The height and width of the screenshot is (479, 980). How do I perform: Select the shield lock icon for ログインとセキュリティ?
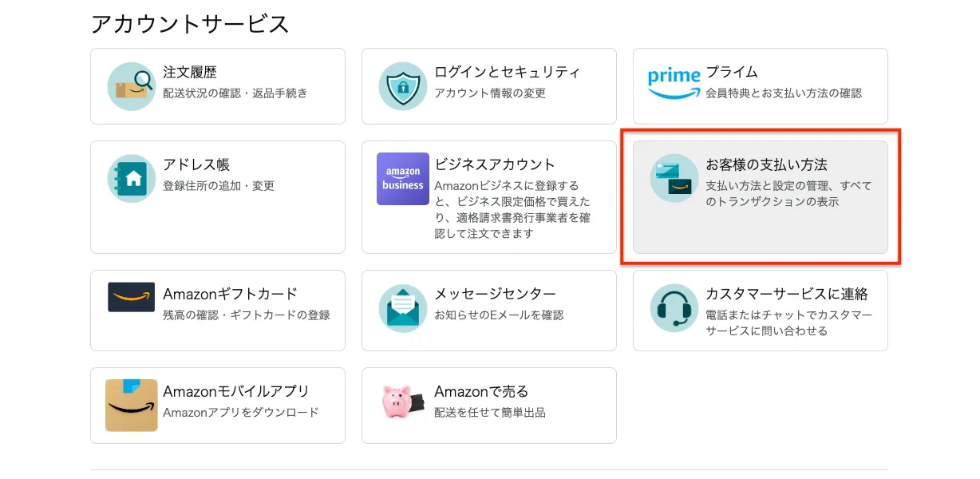click(x=402, y=85)
